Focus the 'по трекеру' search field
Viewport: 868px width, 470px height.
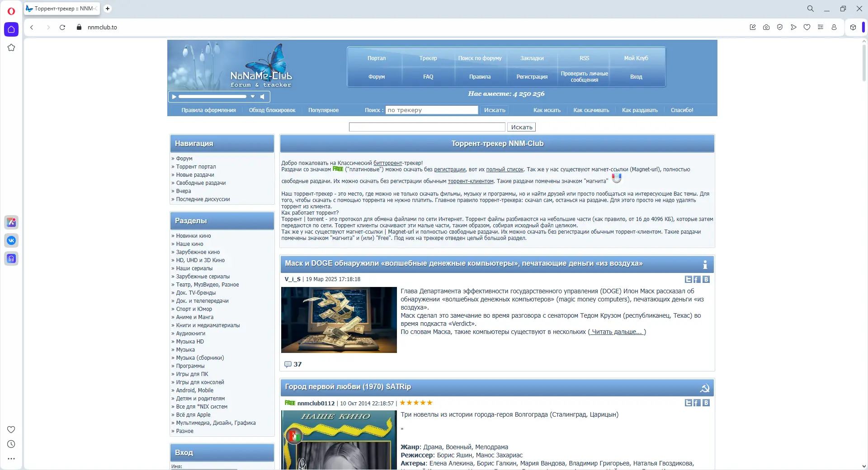(432, 110)
